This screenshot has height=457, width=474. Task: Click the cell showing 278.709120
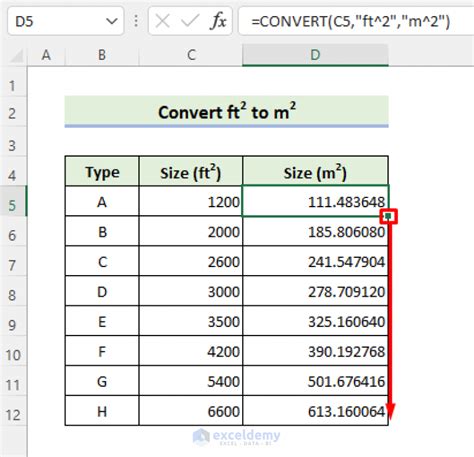click(x=315, y=291)
